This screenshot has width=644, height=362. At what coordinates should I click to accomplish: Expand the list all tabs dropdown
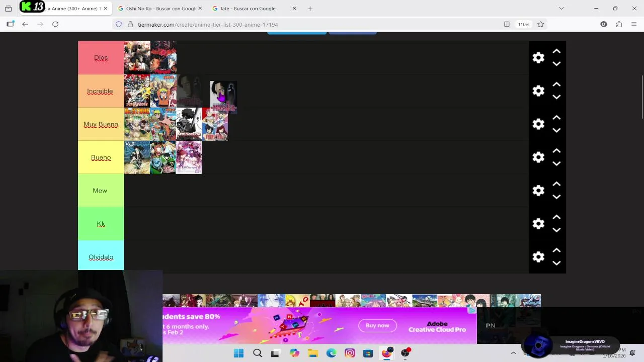click(561, 9)
